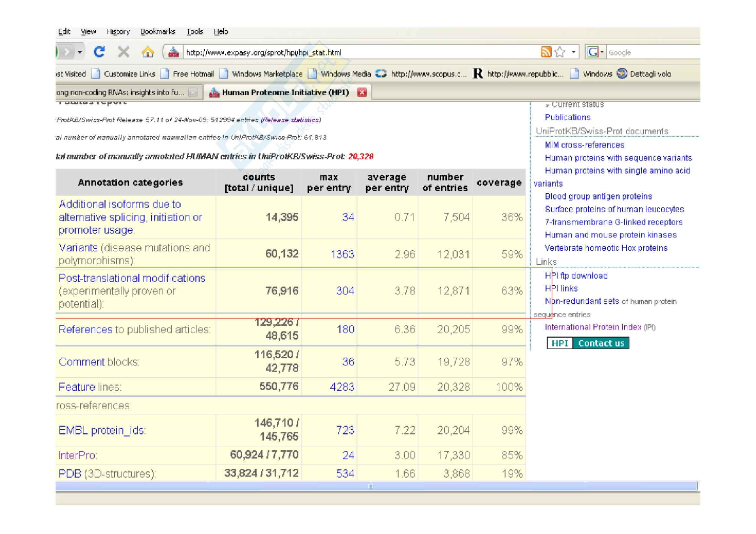Open the search engine selector dropdown
Screen dimensions: 756x534
click(602, 52)
